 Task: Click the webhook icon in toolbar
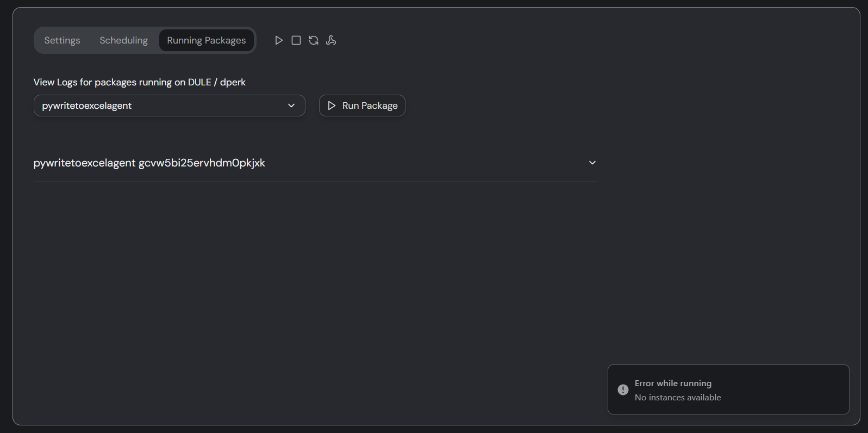point(331,40)
